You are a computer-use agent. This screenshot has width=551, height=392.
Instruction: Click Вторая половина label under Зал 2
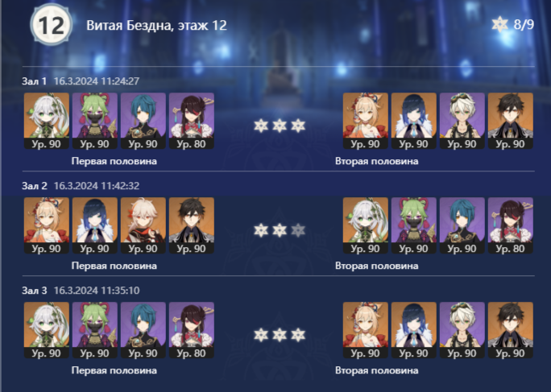click(377, 266)
